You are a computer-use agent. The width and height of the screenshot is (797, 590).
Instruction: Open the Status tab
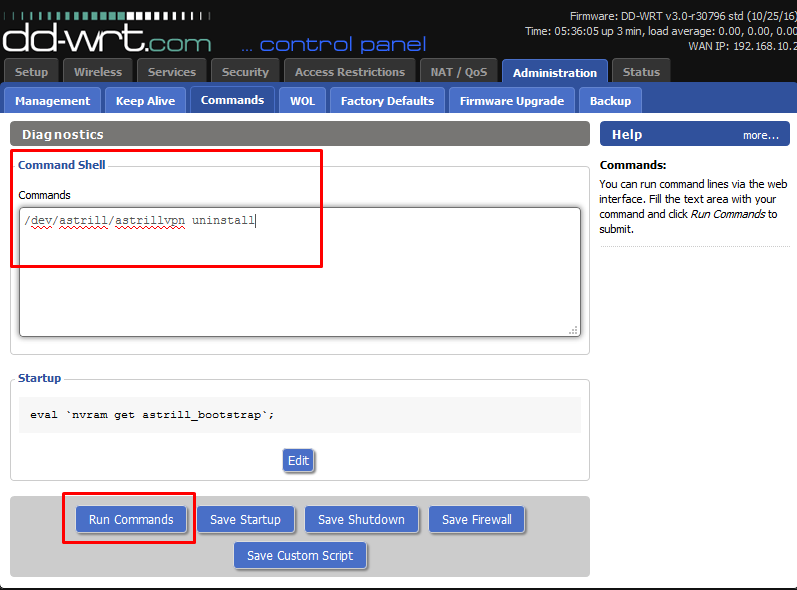pos(641,72)
